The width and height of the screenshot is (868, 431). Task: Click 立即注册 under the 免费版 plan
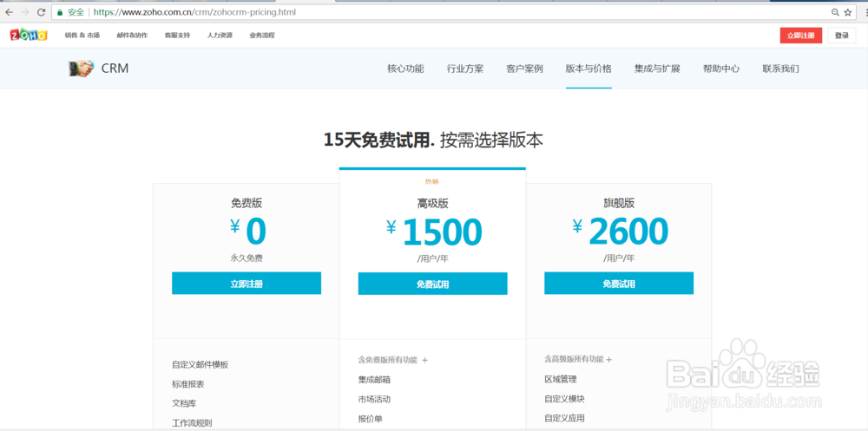[x=247, y=284]
